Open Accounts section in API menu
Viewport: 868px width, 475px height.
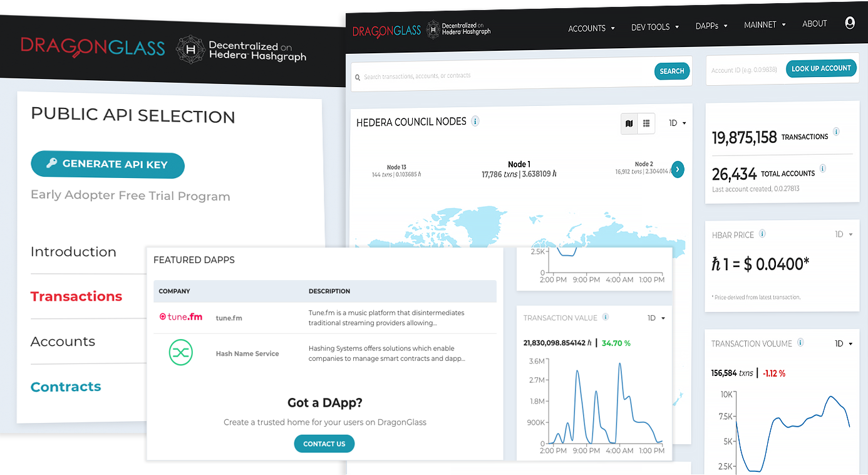click(x=63, y=342)
